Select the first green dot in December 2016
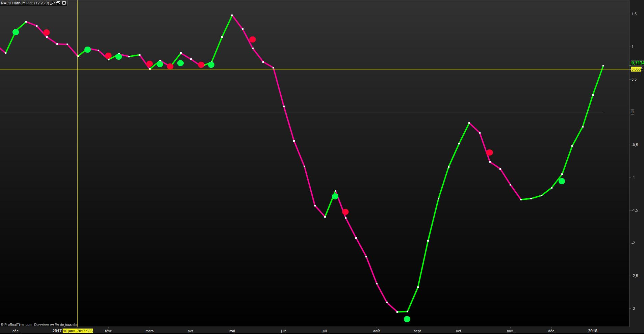The width and height of the screenshot is (644, 334). [16, 32]
